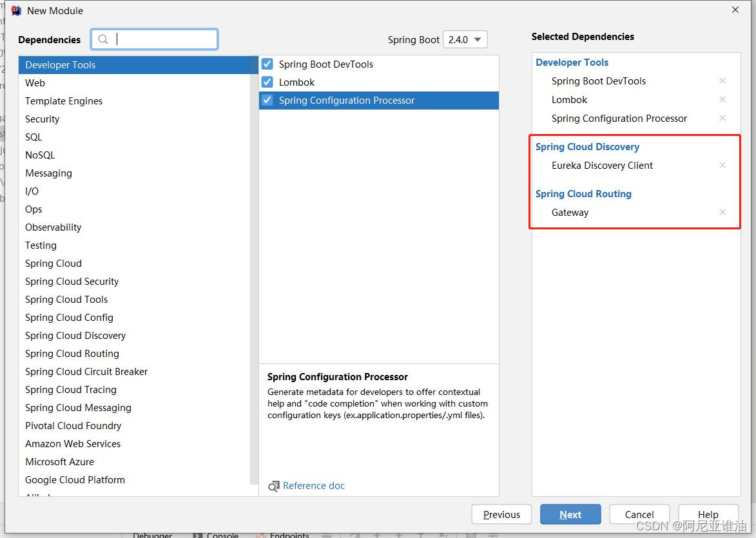Select the Template Engines category
756x538 pixels.
(135, 101)
